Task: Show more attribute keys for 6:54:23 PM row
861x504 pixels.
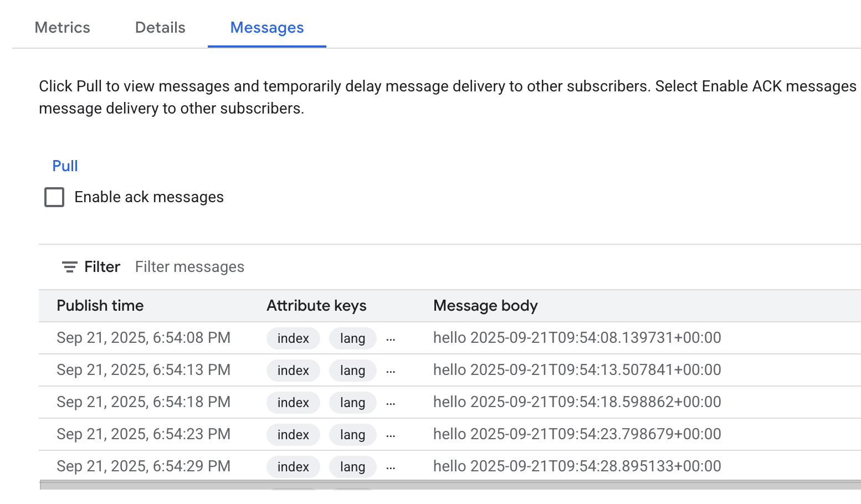Action: 391,435
